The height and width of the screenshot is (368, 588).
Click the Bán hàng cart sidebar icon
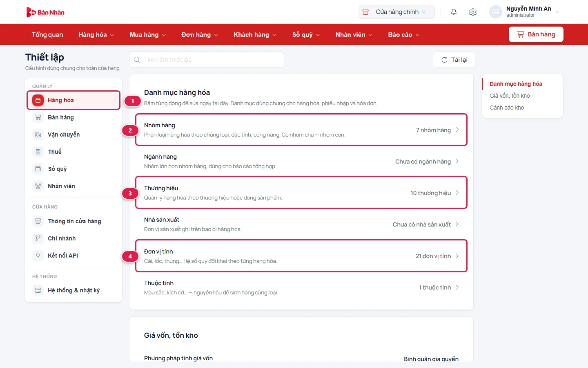pos(38,117)
